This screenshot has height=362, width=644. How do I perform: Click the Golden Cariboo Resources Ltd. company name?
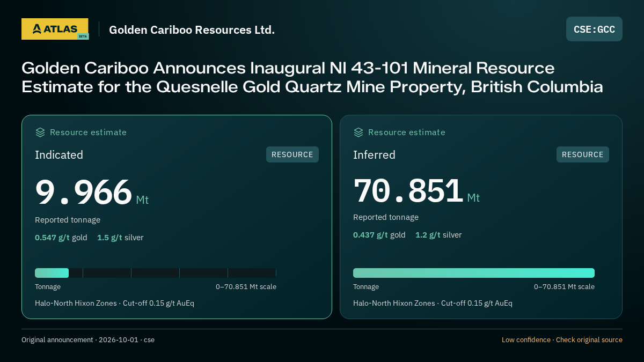pos(192,29)
